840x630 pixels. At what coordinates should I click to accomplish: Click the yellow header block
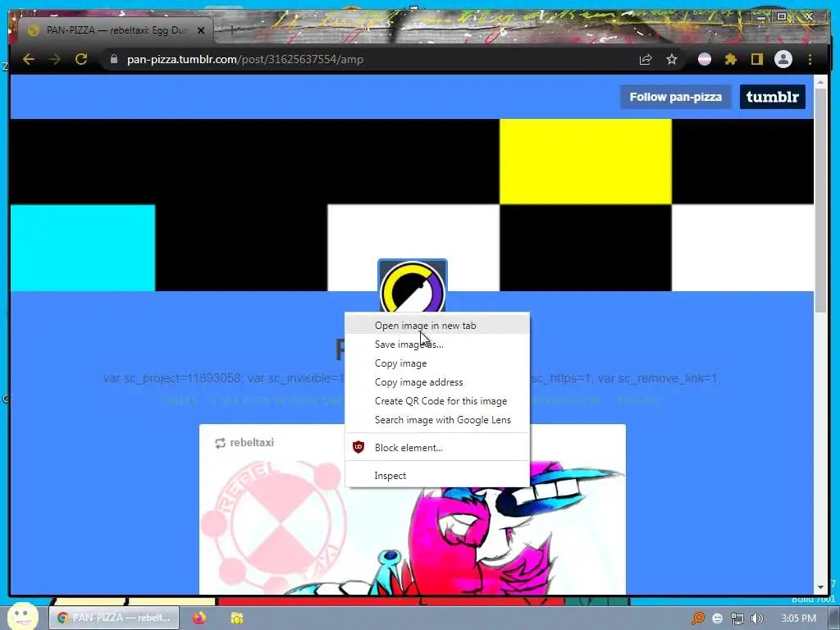586,162
